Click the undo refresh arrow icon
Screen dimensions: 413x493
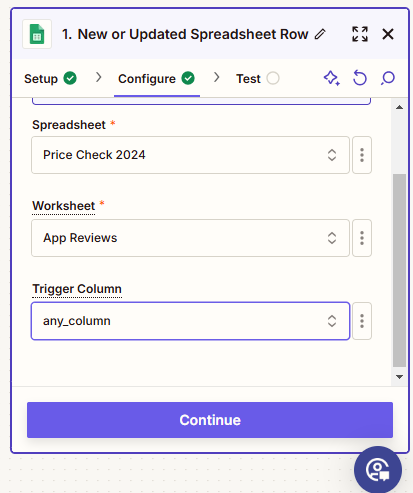coord(360,78)
